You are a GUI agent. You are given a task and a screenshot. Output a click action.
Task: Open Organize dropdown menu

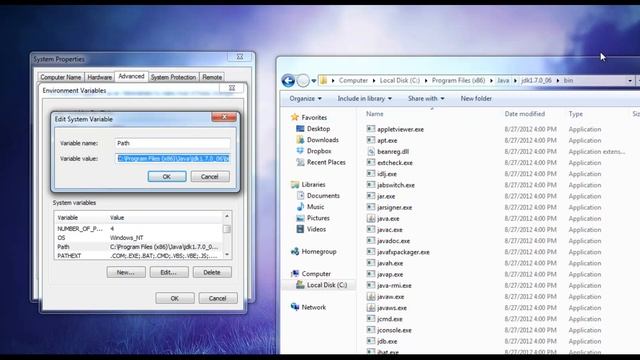pos(305,98)
